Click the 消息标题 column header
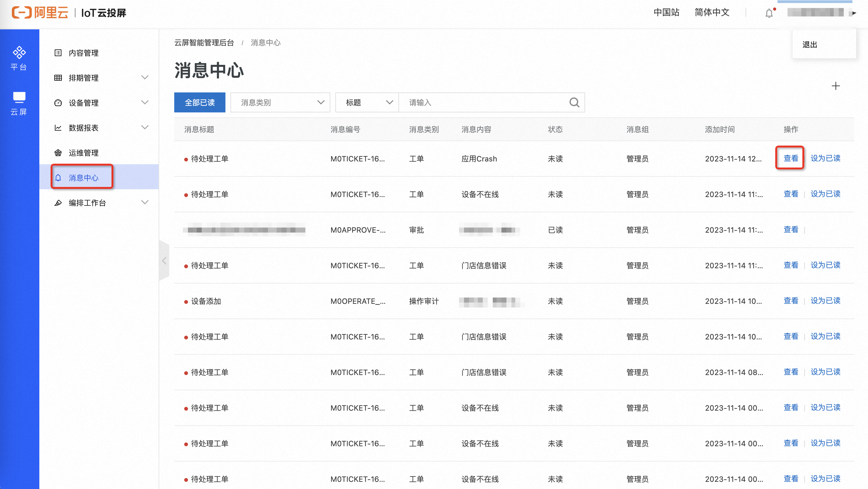868x489 pixels. [x=199, y=129]
